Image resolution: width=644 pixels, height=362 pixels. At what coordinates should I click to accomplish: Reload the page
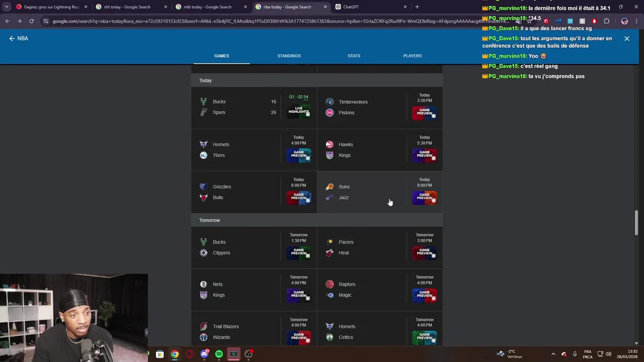31,21
